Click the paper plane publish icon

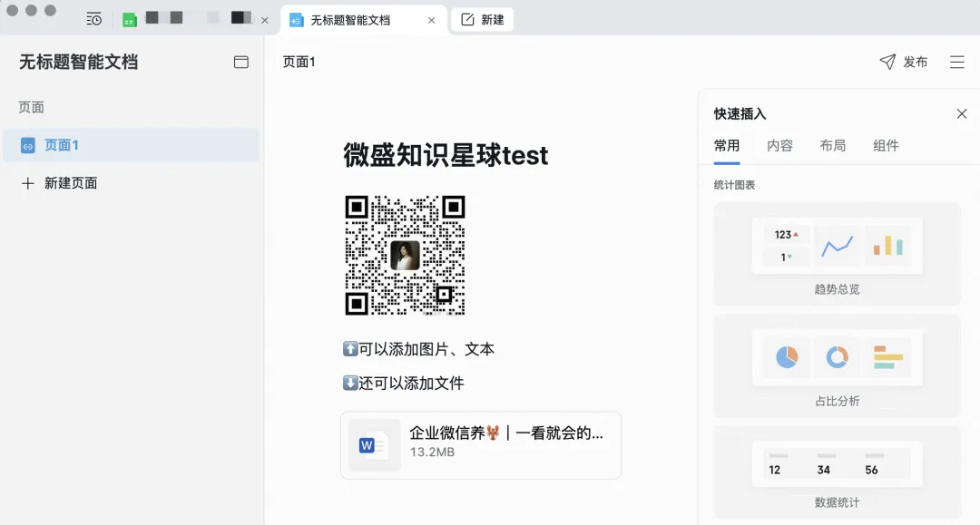pos(887,61)
